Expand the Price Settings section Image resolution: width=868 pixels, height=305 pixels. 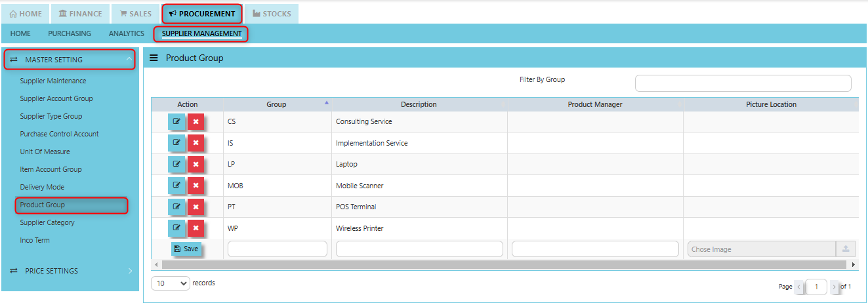tap(70, 271)
